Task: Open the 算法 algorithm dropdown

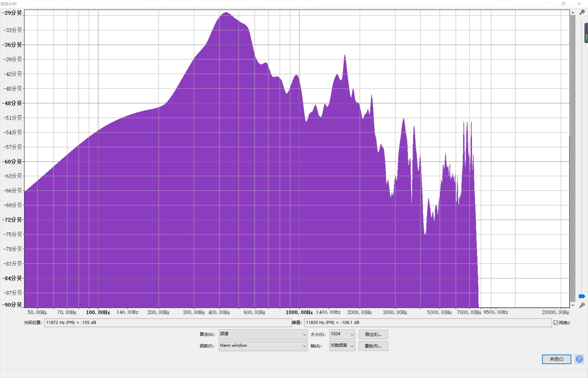Action: pyautogui.click(x=263, y=334)
